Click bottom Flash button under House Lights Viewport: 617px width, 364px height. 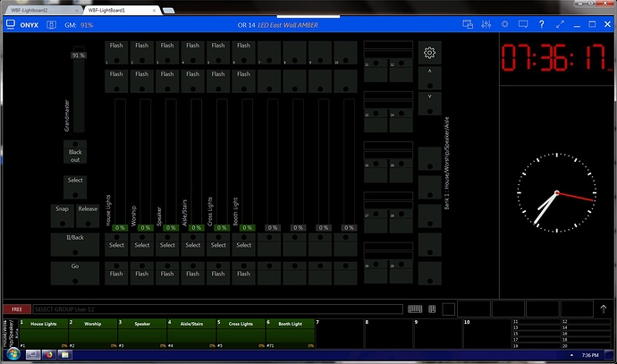116,273
